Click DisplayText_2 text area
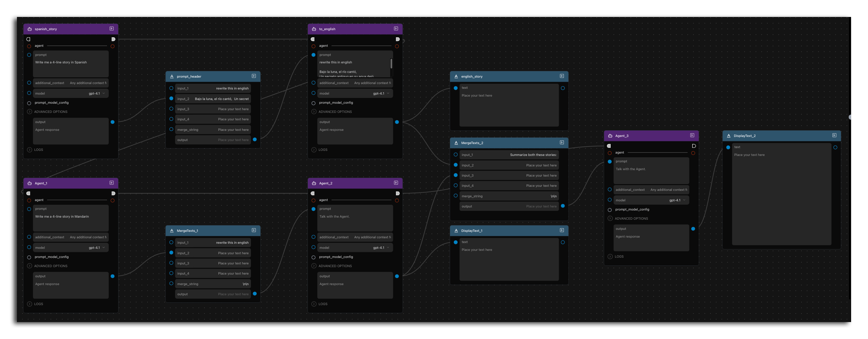Image resolution: width=868 pixels, height=339 pixels. coord(782,194)
